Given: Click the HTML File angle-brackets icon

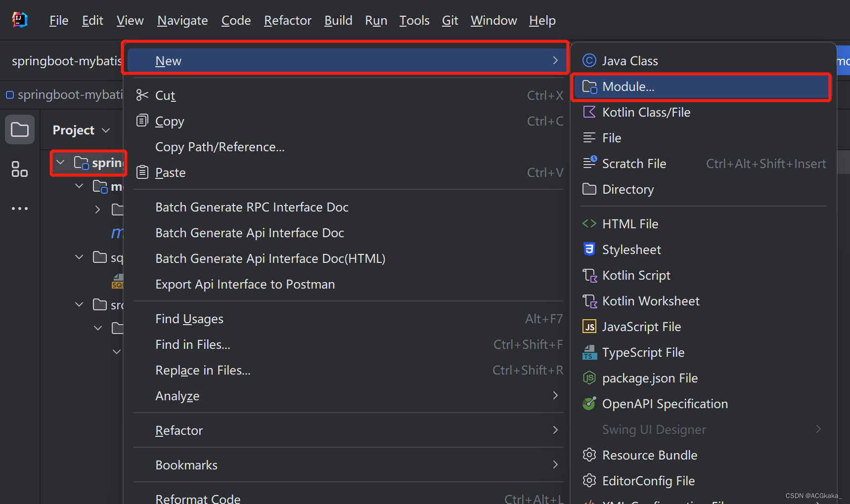Looking at the screenshot, I should point(589,224).
